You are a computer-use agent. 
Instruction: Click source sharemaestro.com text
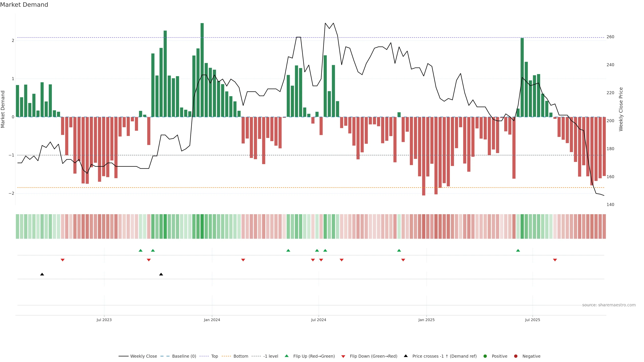(609, 305)
